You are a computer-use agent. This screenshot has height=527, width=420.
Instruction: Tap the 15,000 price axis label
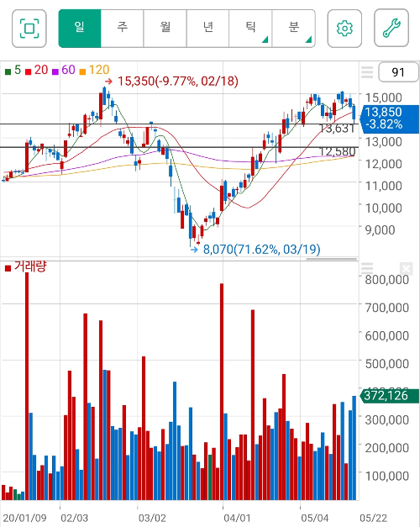pos(383,97)
